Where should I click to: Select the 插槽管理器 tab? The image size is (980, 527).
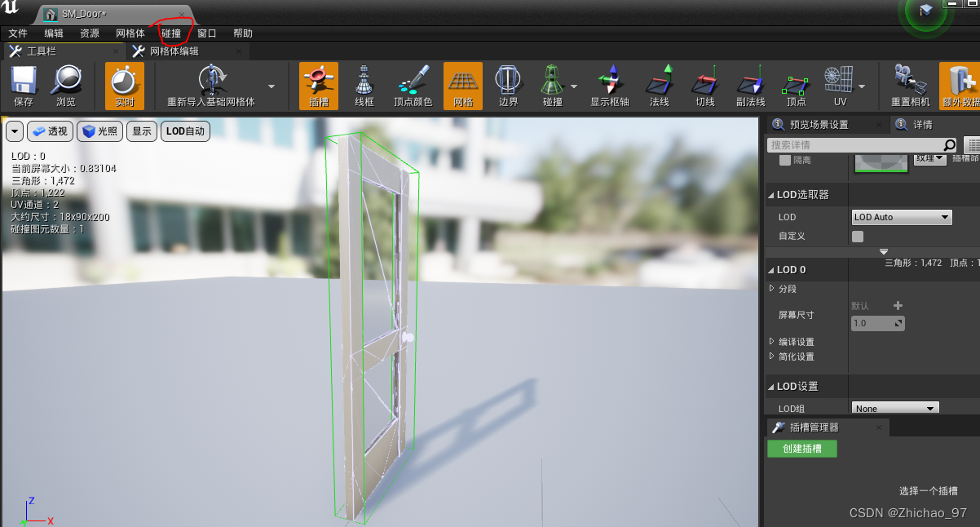828,427
